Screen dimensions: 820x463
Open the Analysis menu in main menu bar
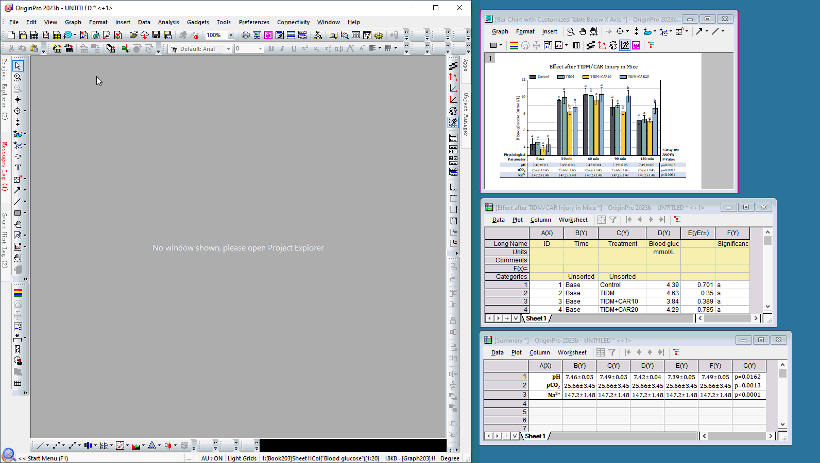[168, 21]
